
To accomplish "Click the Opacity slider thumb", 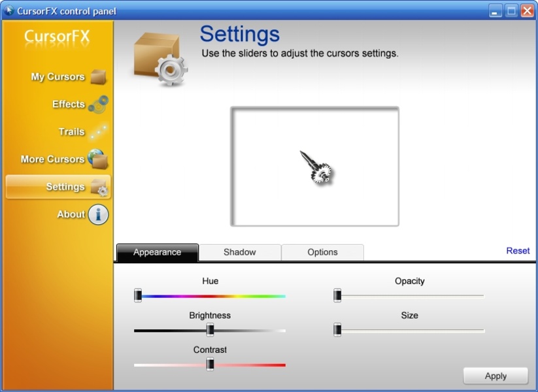I will [337, 296].
